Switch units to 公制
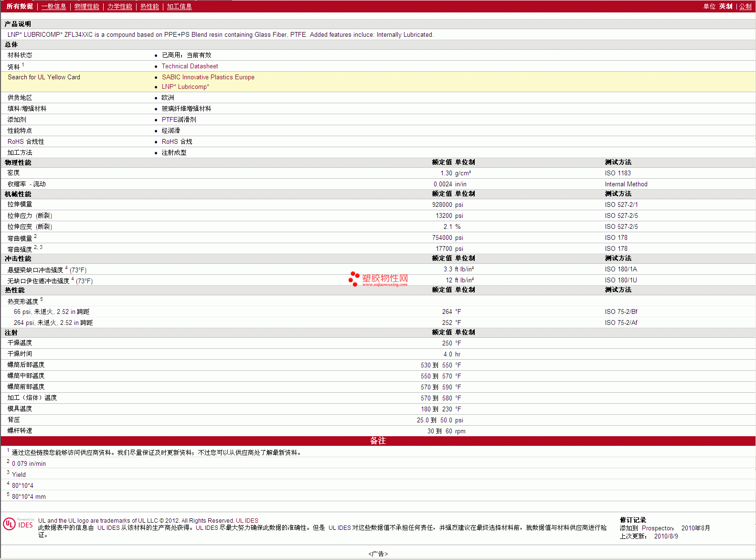The width and height of the screenshot is (756, 559). pos(745,6)
